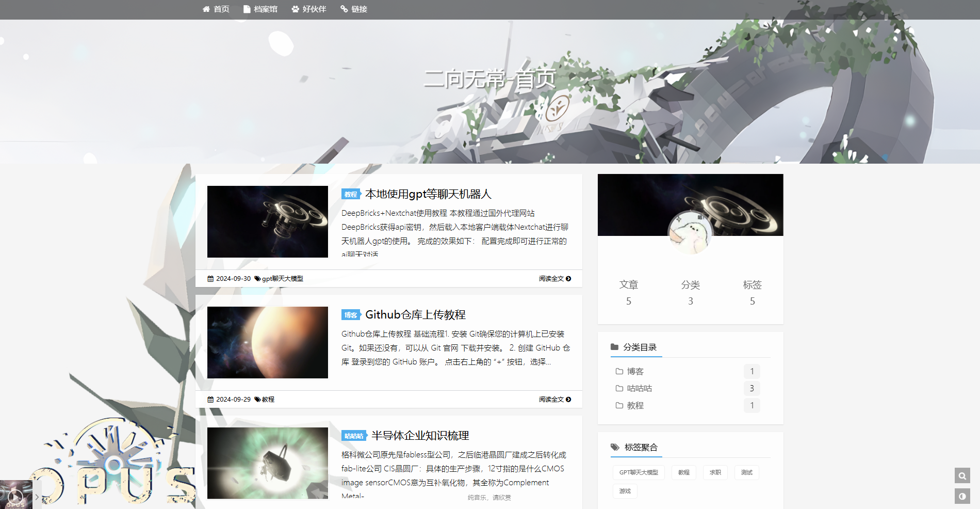Open the 首页 home menu item
Viewport: 980px width, 509px height.
[216, 9]
